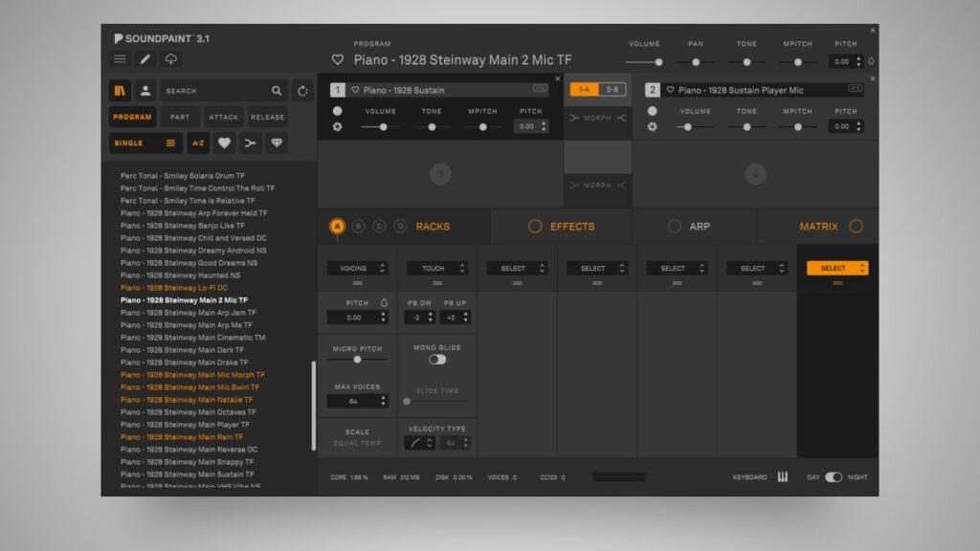Image resolution: width=980 pixels, height=551 pixels.
Task: Select the Part browser tab
Action: tap(180, 118)
